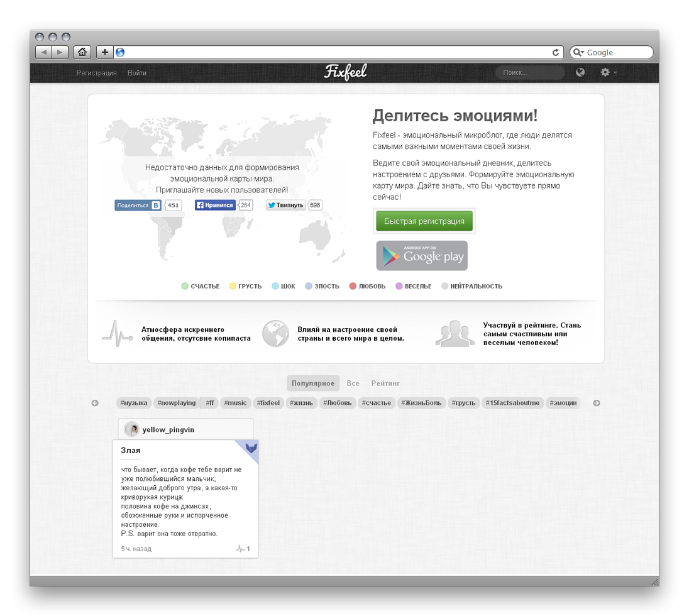Open the Злая post title

click(131, 450)
